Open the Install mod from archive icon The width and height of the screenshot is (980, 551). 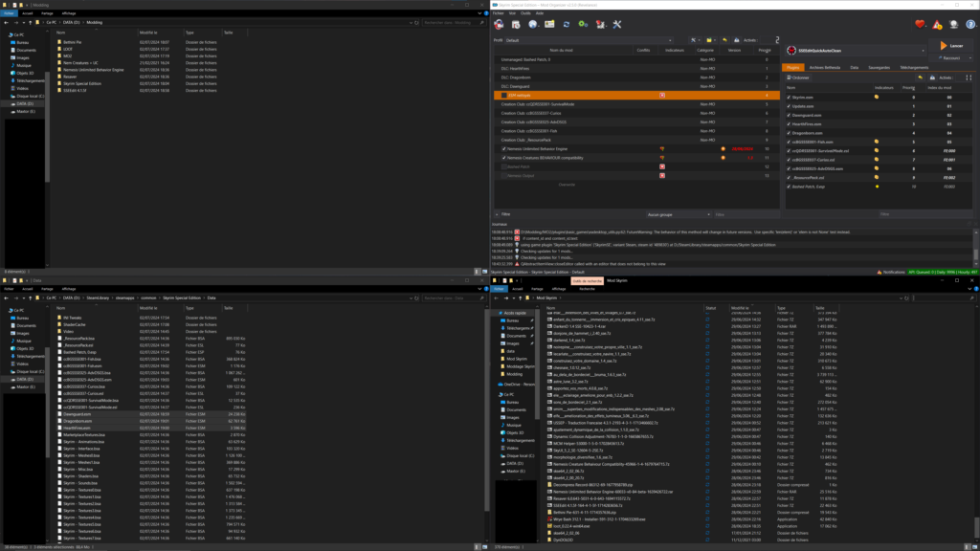click(x=516, y=24)
